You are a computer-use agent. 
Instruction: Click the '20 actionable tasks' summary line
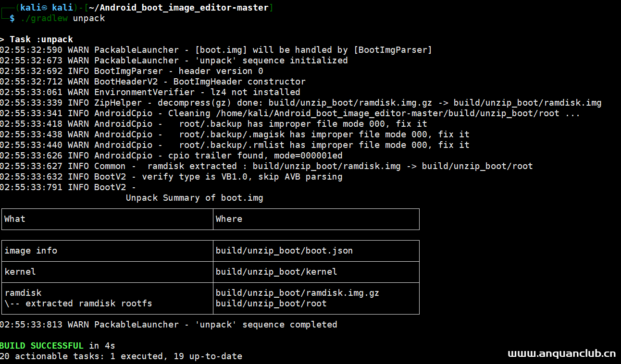121,356
